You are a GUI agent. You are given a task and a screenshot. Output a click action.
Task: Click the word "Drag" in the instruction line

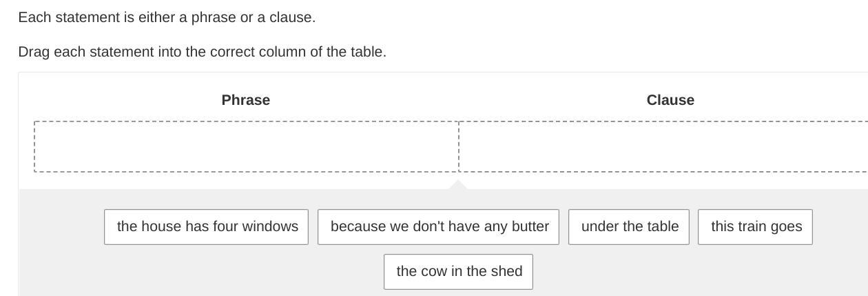click(34, 52)
